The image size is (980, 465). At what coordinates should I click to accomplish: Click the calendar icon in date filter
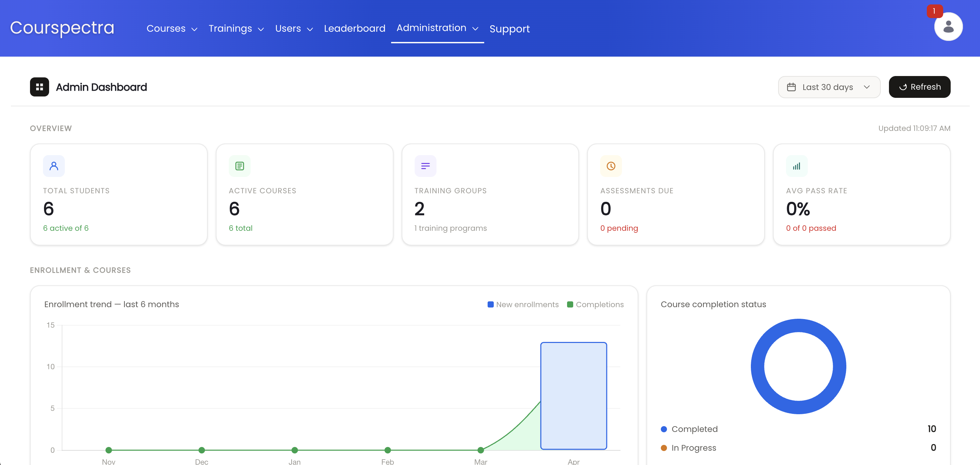point(791,87)
